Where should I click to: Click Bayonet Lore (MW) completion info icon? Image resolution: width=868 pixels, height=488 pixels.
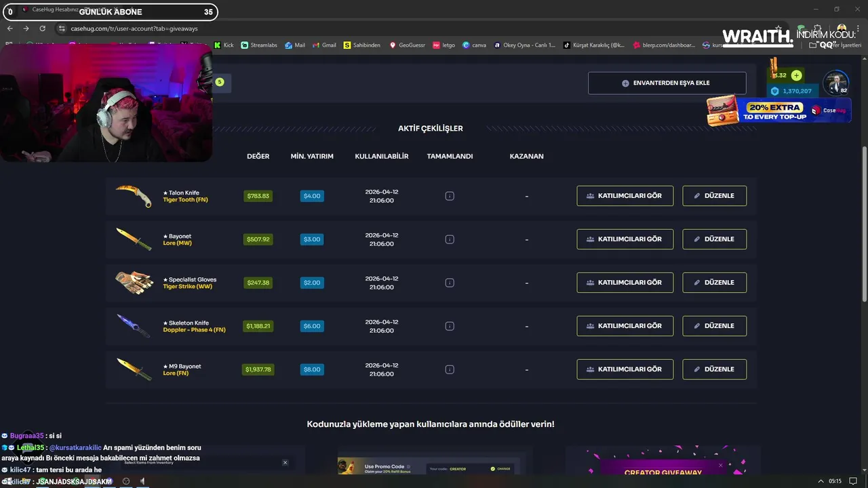(450, 239)
